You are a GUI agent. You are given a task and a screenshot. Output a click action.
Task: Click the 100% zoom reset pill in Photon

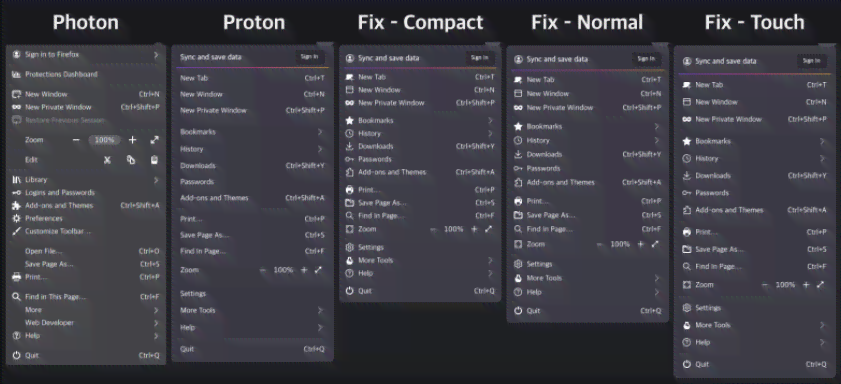point(105,140)
